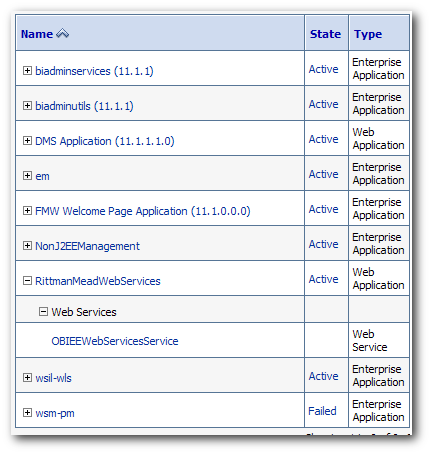Expand the em application node

click(27, 176)
